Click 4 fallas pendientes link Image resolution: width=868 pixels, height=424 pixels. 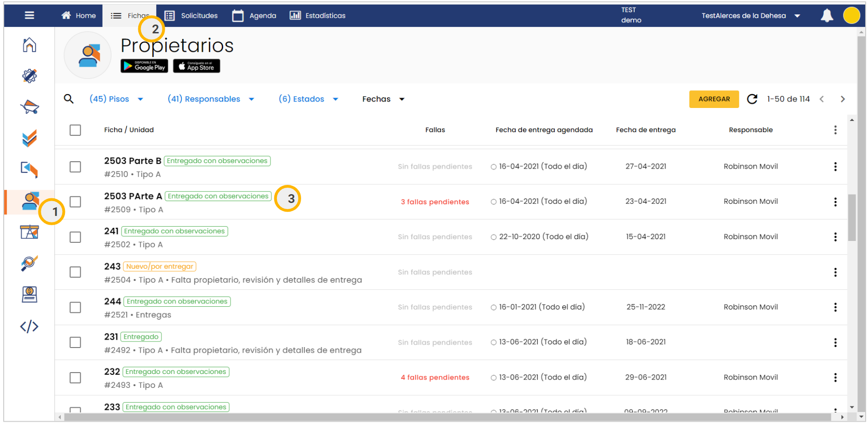tap(435, 378)
